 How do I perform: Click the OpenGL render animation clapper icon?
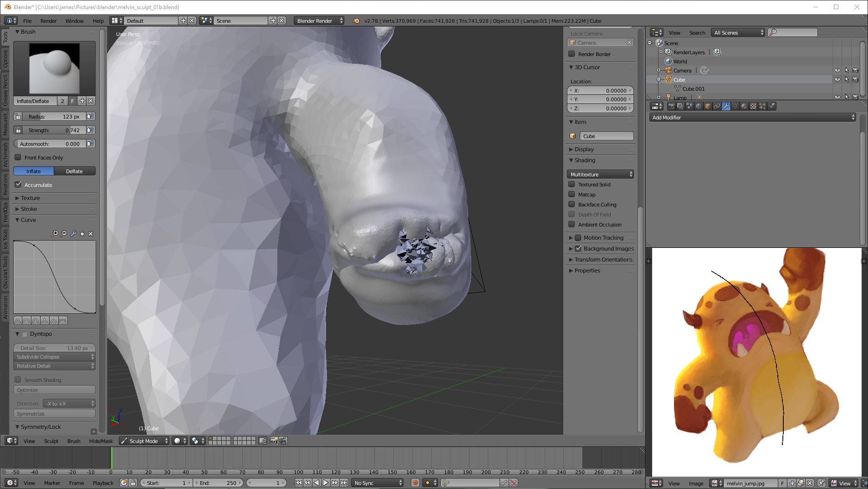click(283, 441)
